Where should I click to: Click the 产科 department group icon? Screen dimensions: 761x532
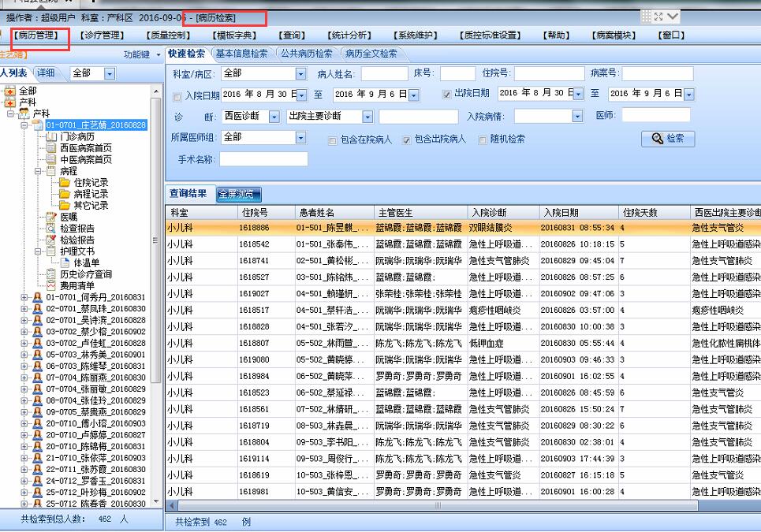(24, 113)
